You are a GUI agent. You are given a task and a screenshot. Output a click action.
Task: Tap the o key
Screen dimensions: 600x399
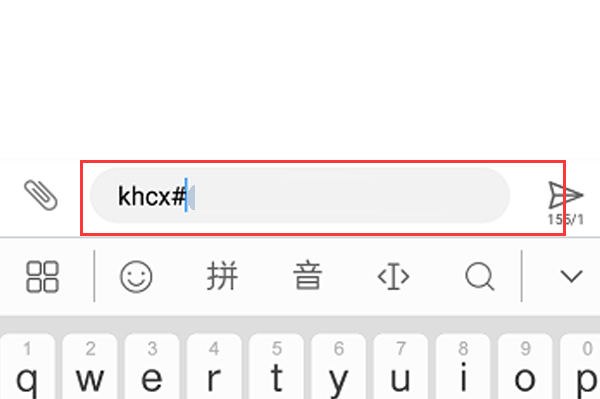click(x=525, y=366)
